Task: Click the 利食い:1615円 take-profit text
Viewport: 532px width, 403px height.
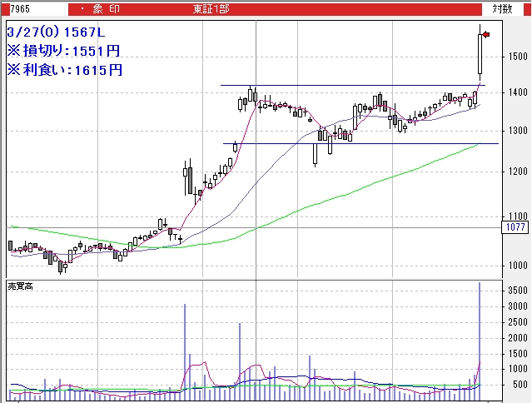Action: (x=64, y=70)
